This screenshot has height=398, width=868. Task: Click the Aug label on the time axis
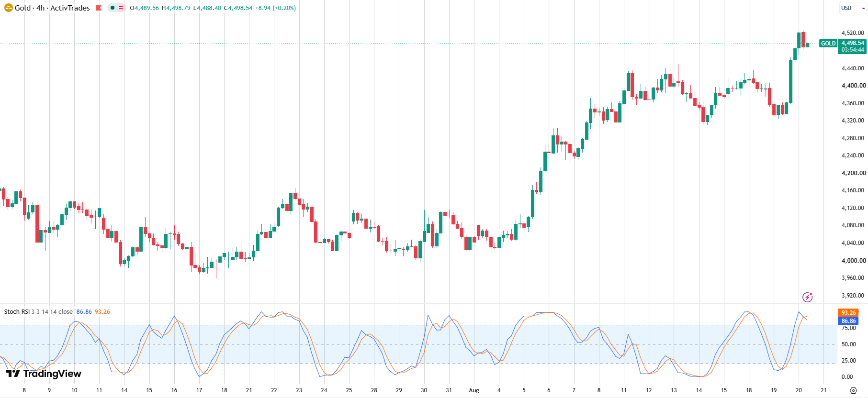click(x=474, y=390)
